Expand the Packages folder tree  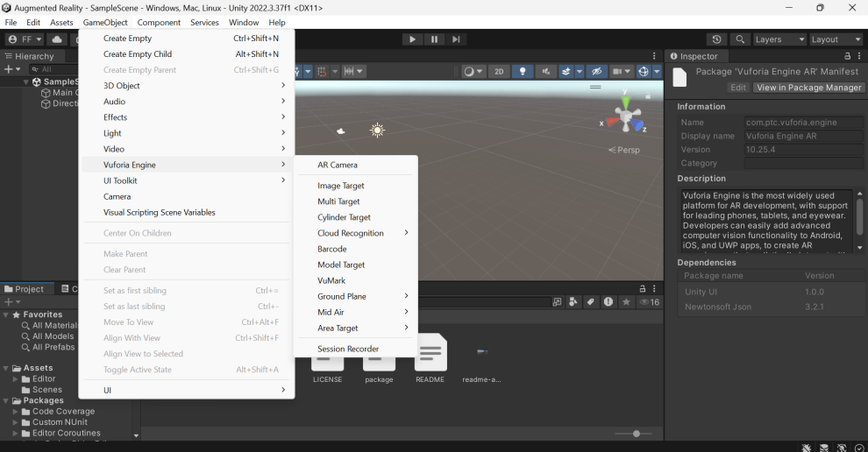tap(6, 400)
